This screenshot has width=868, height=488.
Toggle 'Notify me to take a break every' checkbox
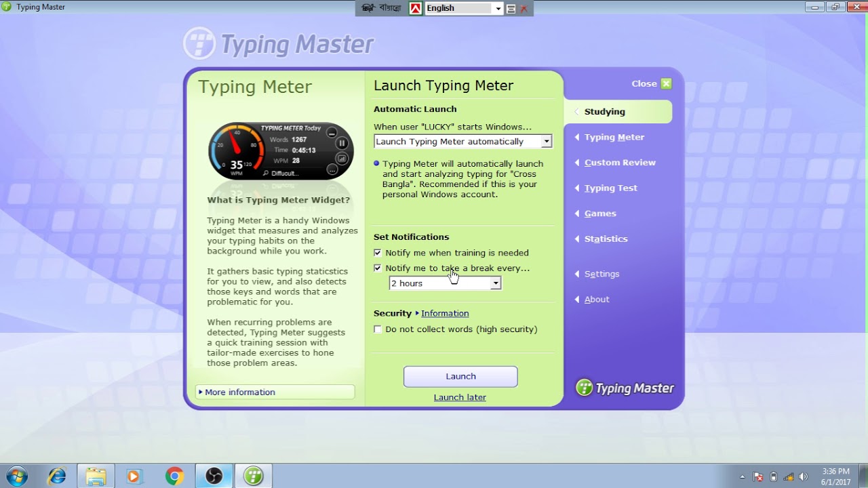pyautogui.click(x=378, y=268)
